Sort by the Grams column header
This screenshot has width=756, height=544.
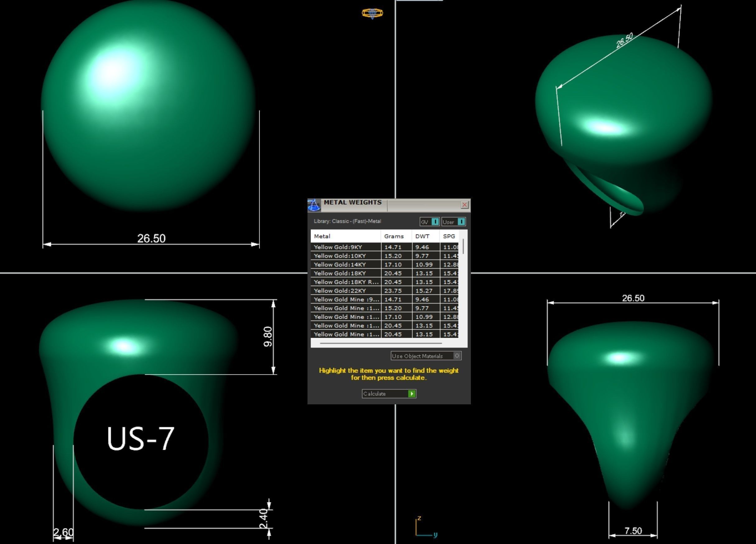point(396,236)
